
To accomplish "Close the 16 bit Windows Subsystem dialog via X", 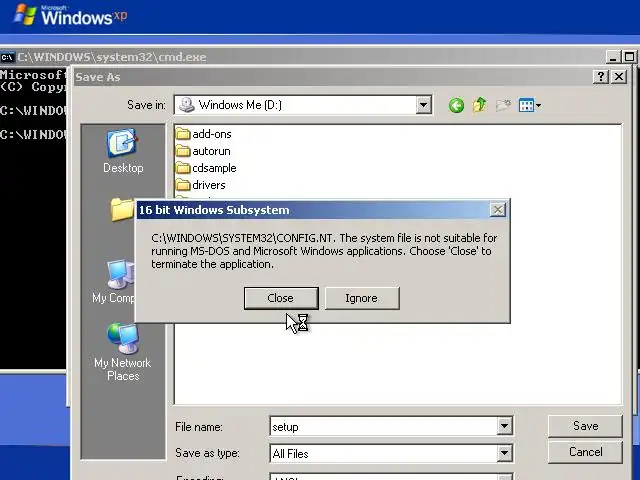I will pos(498,210).
